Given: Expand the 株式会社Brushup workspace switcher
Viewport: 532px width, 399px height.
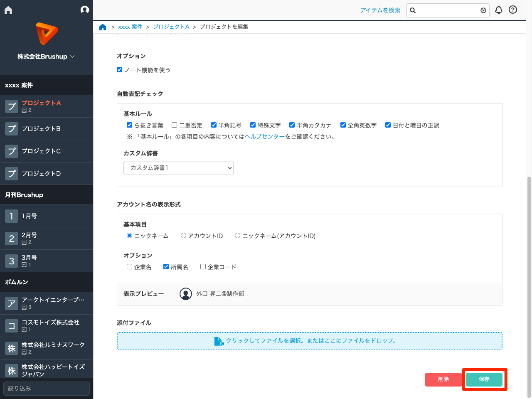Looking at the screenshot, I should [x=47, y=56].
